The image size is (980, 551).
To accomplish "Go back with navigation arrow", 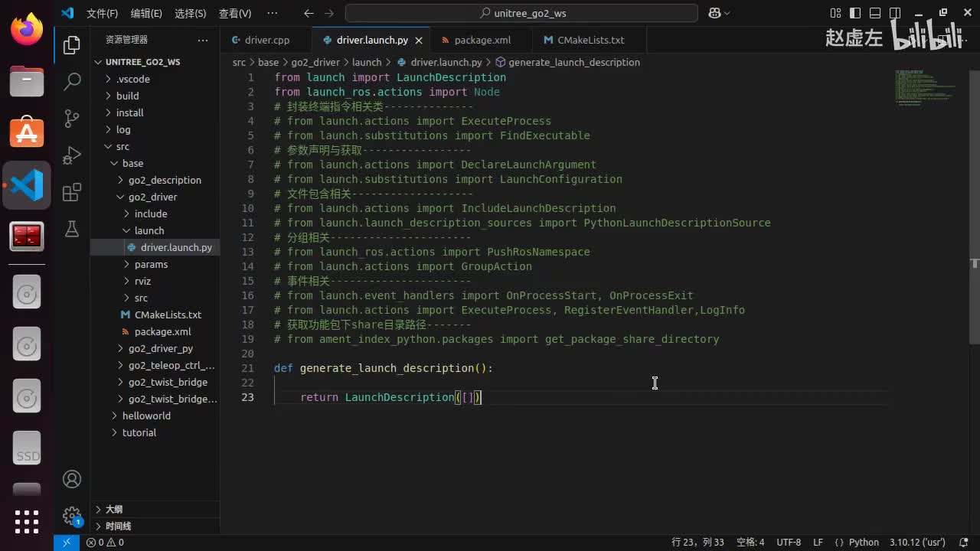I will pos(308,13).
